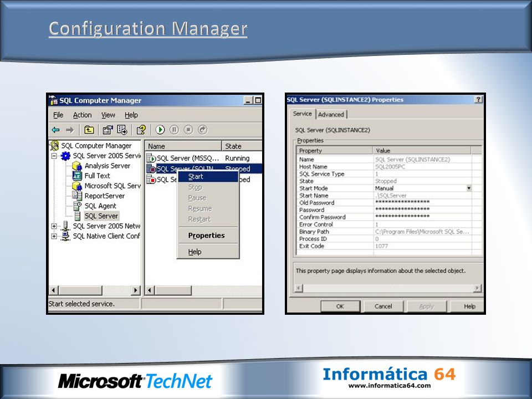Choose Start from the context menu
This screenshot has height=399, width=532.
[208, 176]
